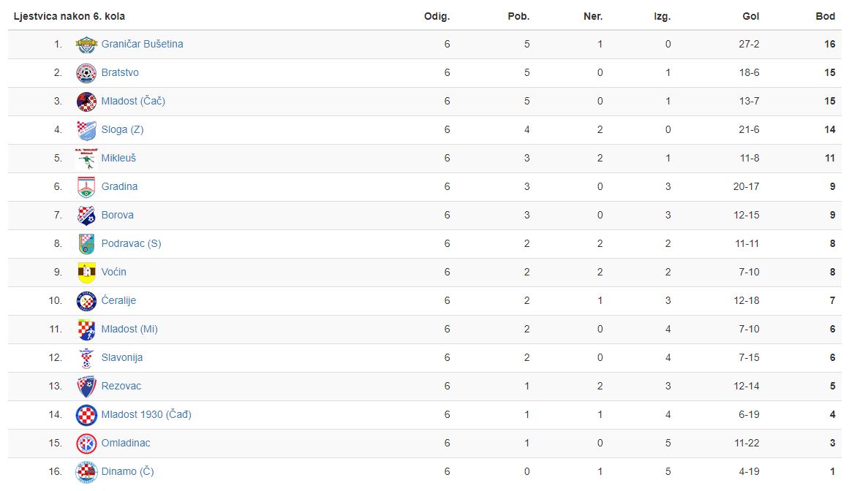This screenshot has height=491, width=868.
Task: Click the Mikleuš club logo
Action: pos(86,159)
